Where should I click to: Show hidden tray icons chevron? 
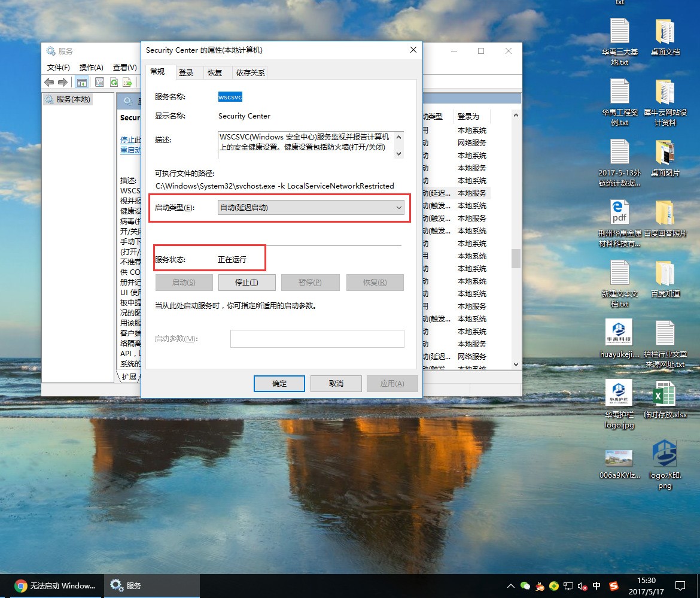coord(511,586)
